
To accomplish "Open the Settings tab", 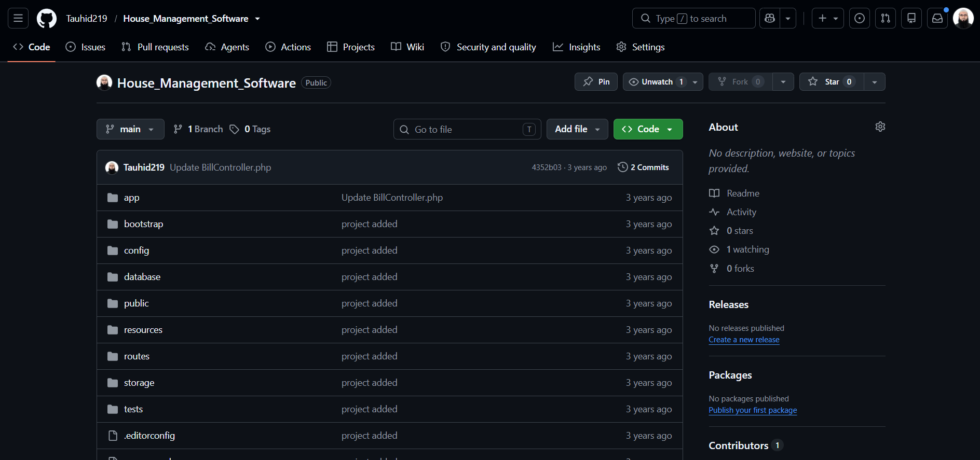I will [x=641, y=47].
